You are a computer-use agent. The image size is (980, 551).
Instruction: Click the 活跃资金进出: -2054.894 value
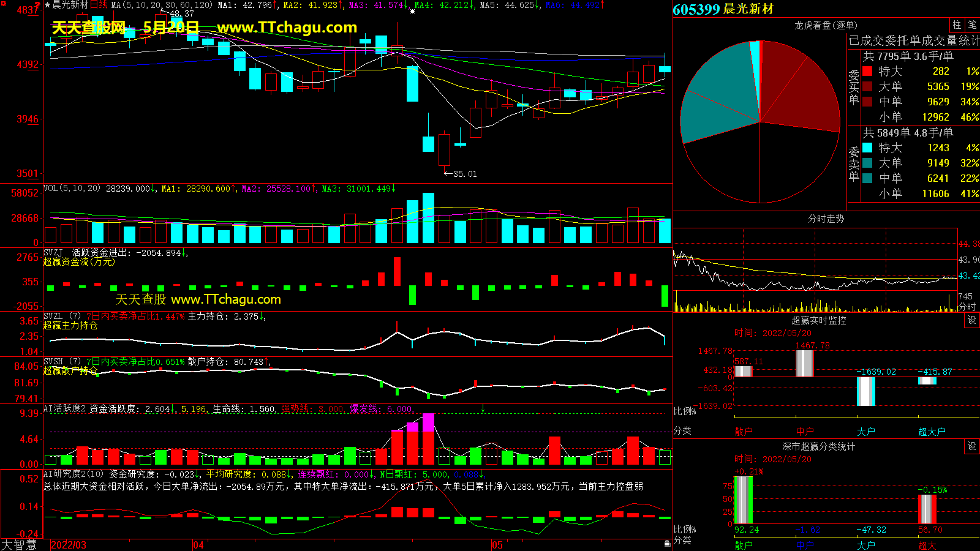127,253
